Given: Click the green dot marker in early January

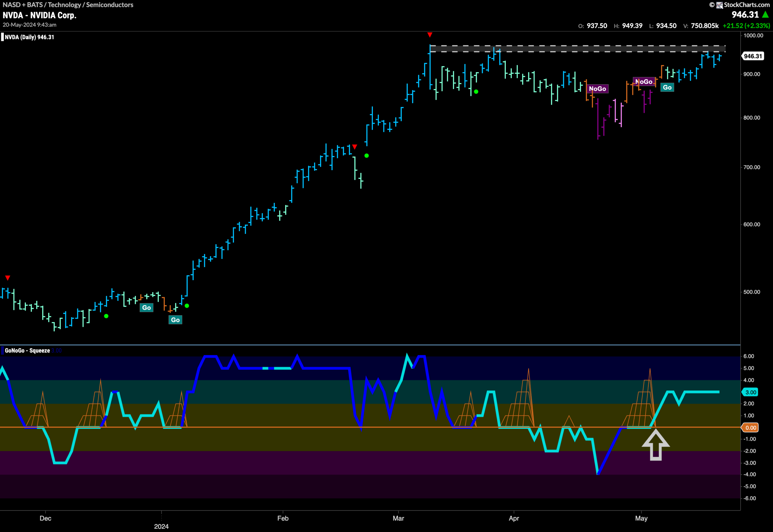Looking at the screenshot, I should tap(187, 306).
